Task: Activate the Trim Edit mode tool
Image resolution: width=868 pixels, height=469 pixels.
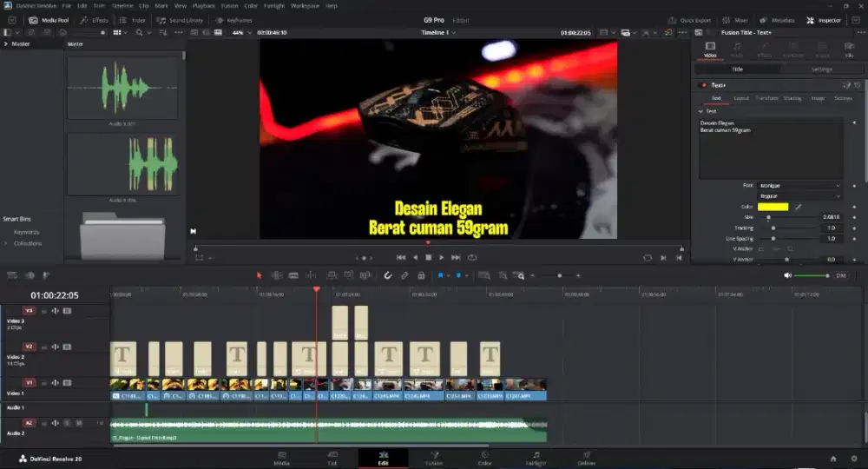Action: [276, 275]
